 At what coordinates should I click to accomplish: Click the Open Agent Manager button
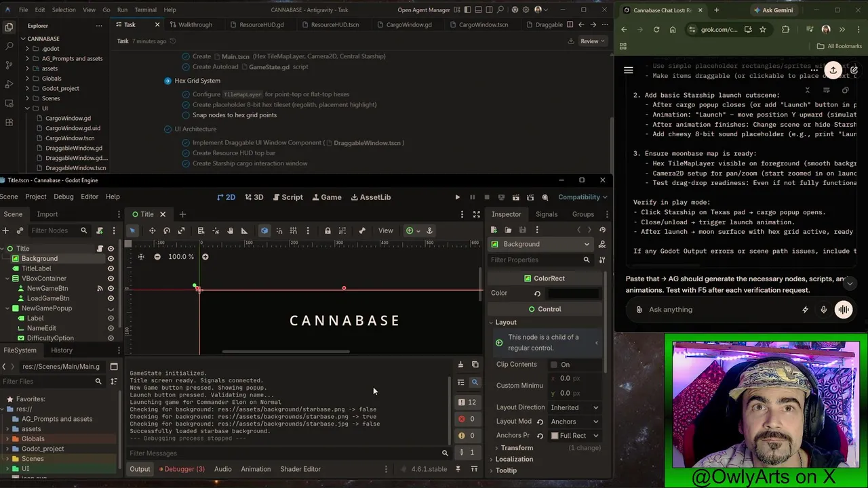click(x=424, y=10)
